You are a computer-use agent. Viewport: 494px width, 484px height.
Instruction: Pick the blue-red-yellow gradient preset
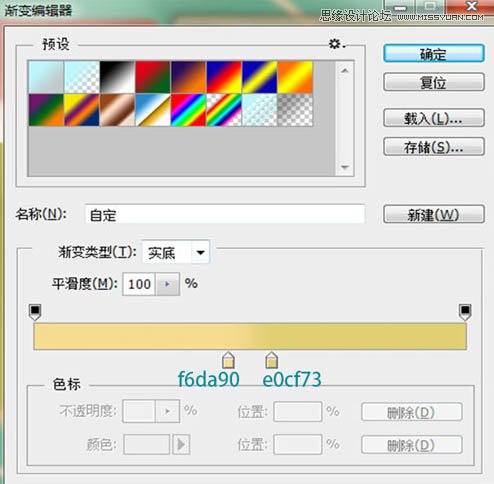tap(224, 77)
